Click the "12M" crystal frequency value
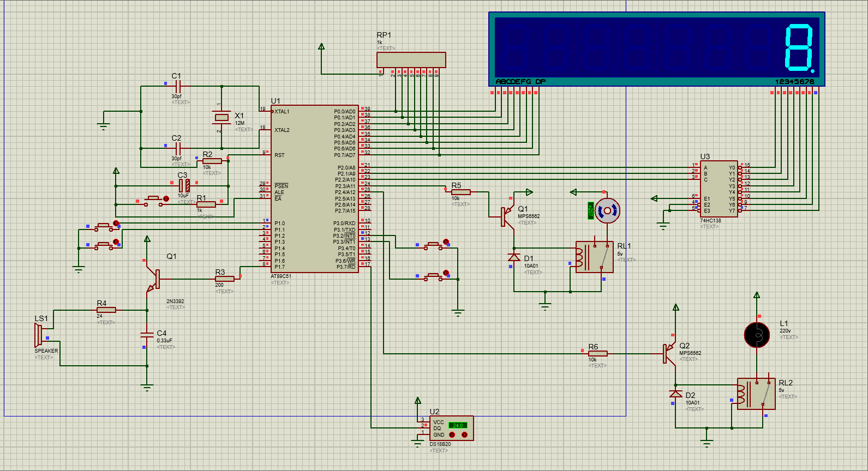This screenshot has width=868, height=471. (240, 123)
